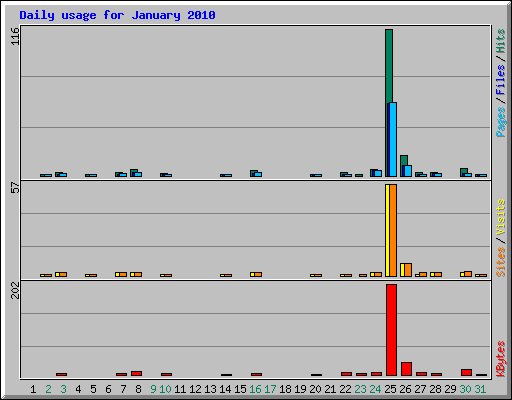Screen dimensions: 512x400
Task: Click the day 11 axis label
Action: (180, 389)
